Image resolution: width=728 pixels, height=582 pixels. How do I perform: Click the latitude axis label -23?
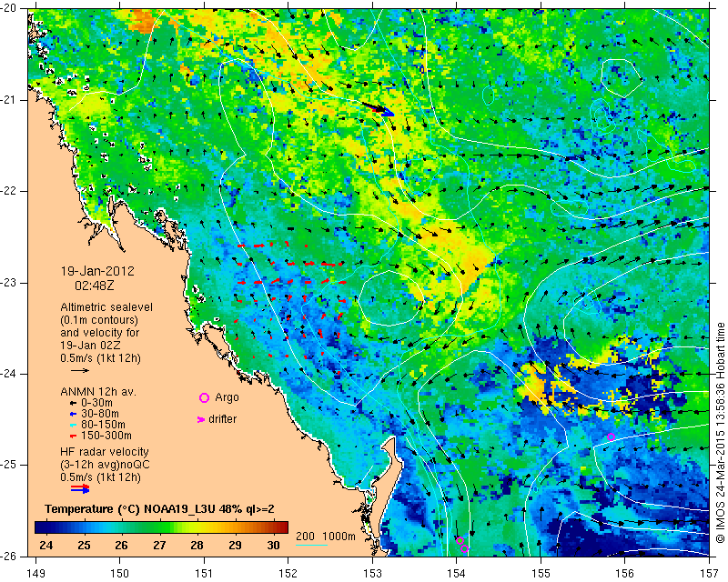pos(9,283)
